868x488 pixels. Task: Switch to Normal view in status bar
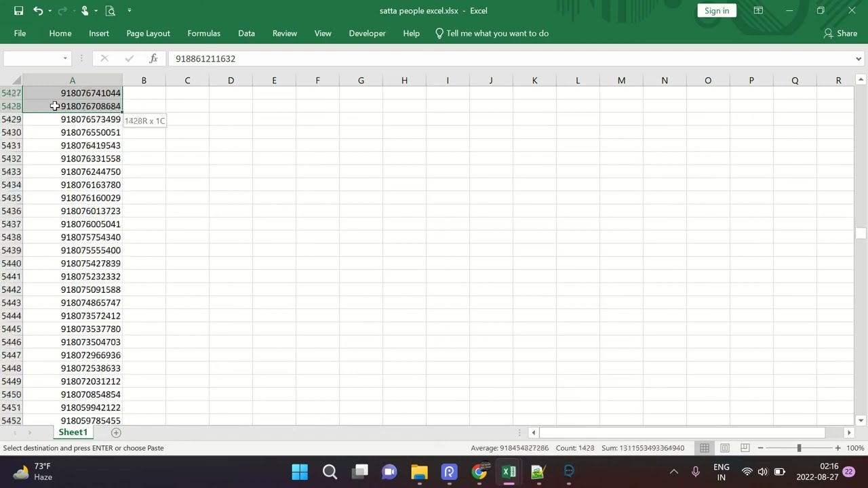tap(705, 448)
